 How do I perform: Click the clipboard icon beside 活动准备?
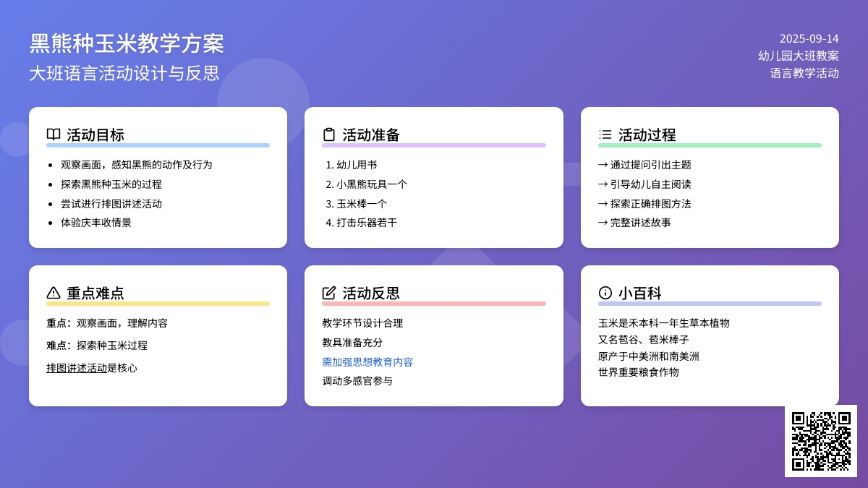[x=329, y=134]
